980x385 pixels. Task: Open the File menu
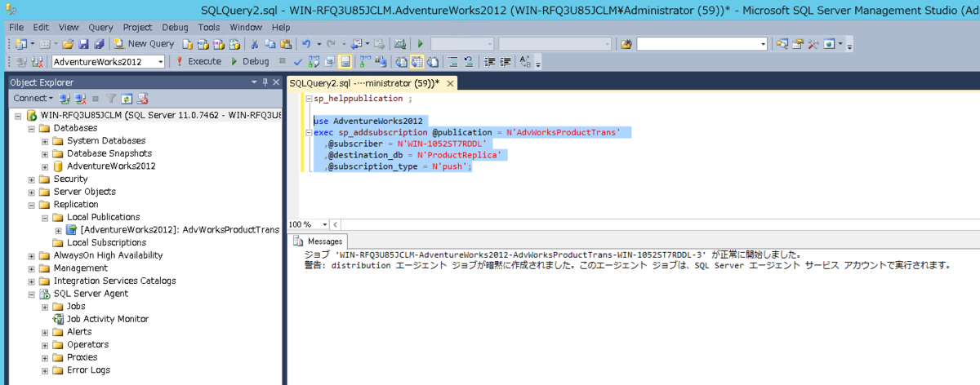[16, 27]
